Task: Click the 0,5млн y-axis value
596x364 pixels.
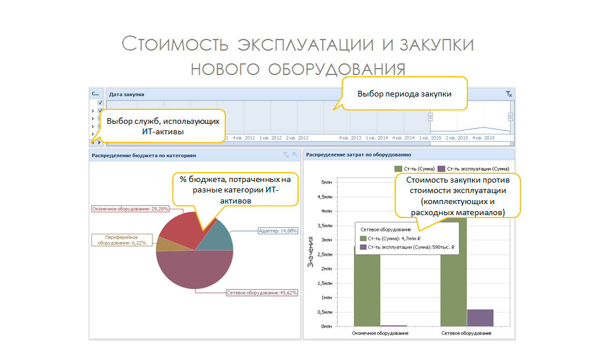Action: [325, 312]
